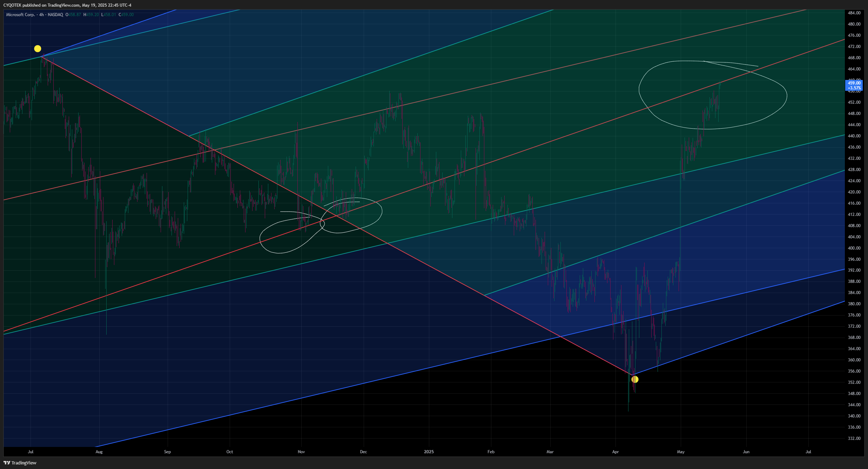Click the TradingView logo in the footer
868x469 pixels.
pos(20,463)
